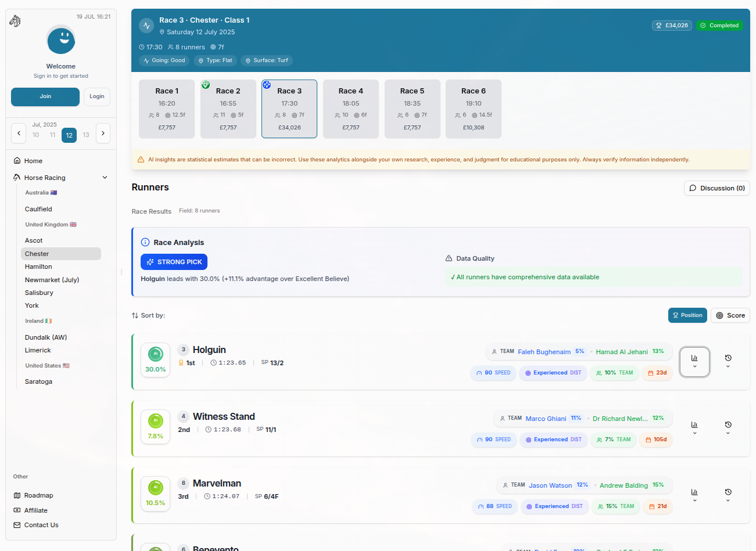Open stats chart for Witness Stand
The image size is (756, 551).
coord(694,428)
